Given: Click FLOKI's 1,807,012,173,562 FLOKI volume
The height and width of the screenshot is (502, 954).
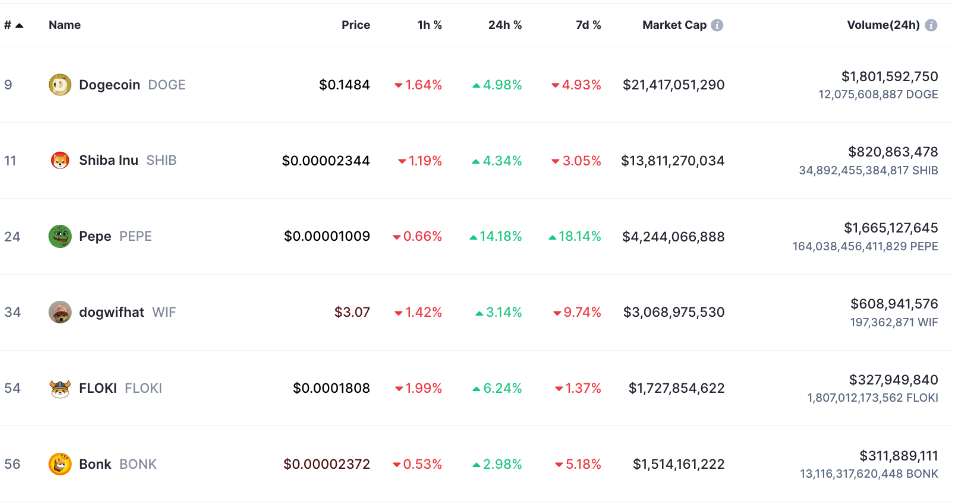Looking at the screenshot, I should coord(872,398).
